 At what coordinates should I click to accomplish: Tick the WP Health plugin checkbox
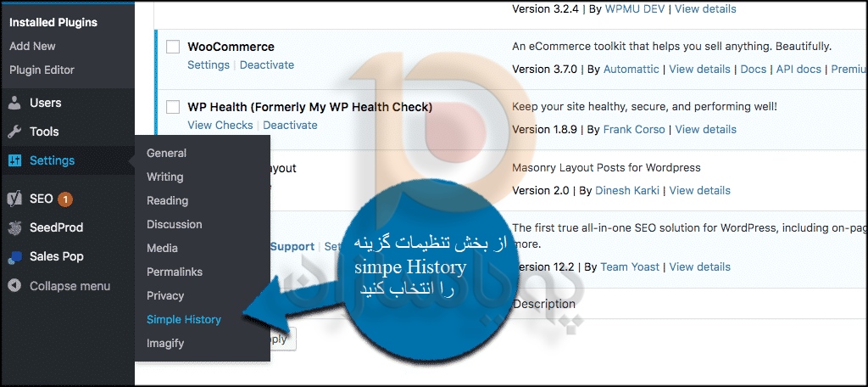coord(173,106)
